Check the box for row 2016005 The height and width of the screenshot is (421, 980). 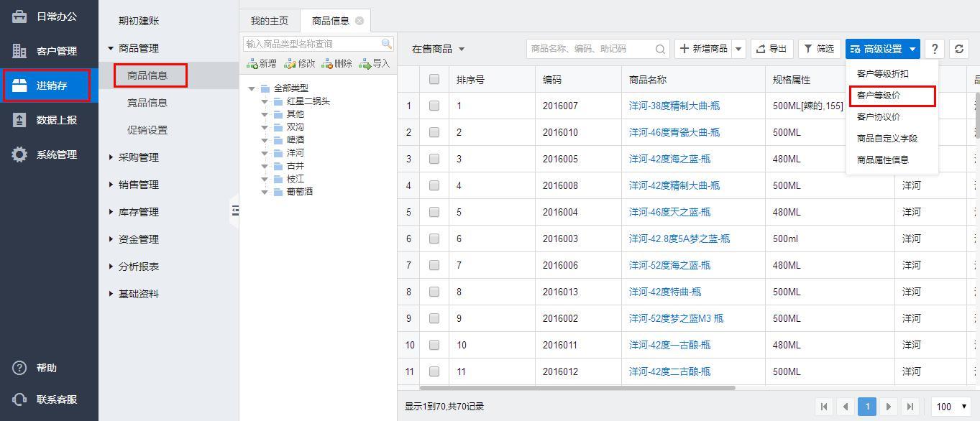click(x=434, y=159)
